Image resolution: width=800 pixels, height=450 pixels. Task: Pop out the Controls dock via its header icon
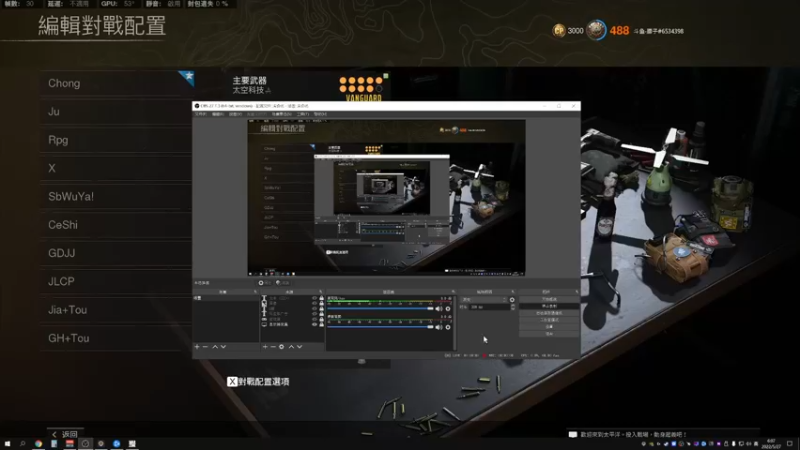click(577, 292)
